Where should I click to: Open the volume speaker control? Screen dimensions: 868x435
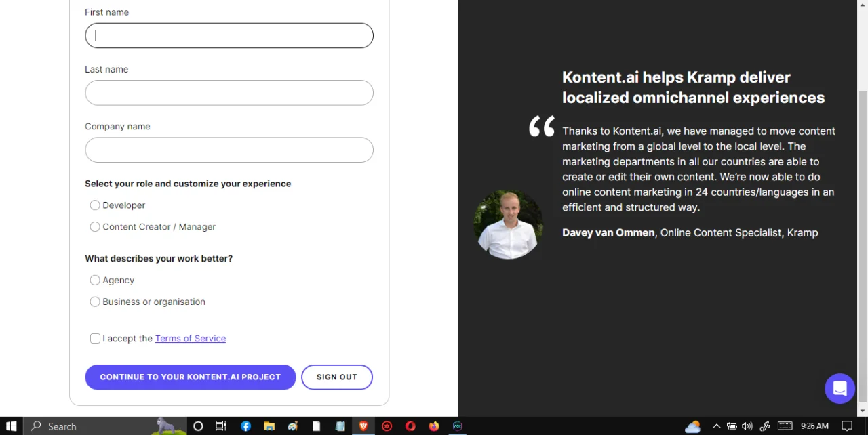tap(747, 426)
